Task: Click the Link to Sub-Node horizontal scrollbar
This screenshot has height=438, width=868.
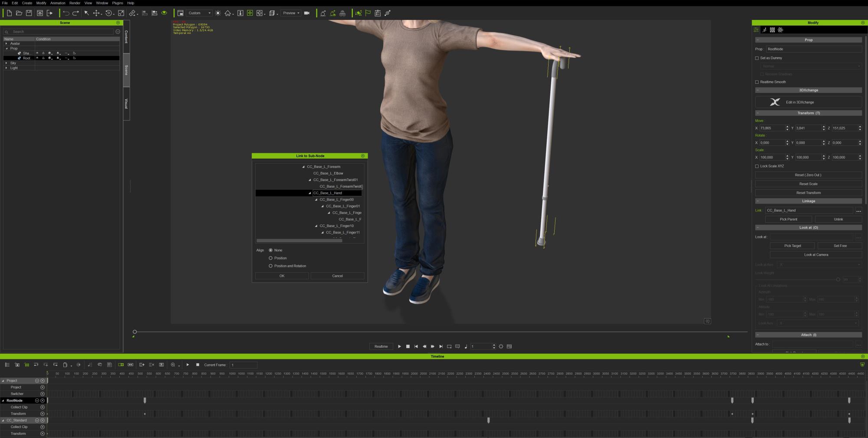Action: point(299,240)
